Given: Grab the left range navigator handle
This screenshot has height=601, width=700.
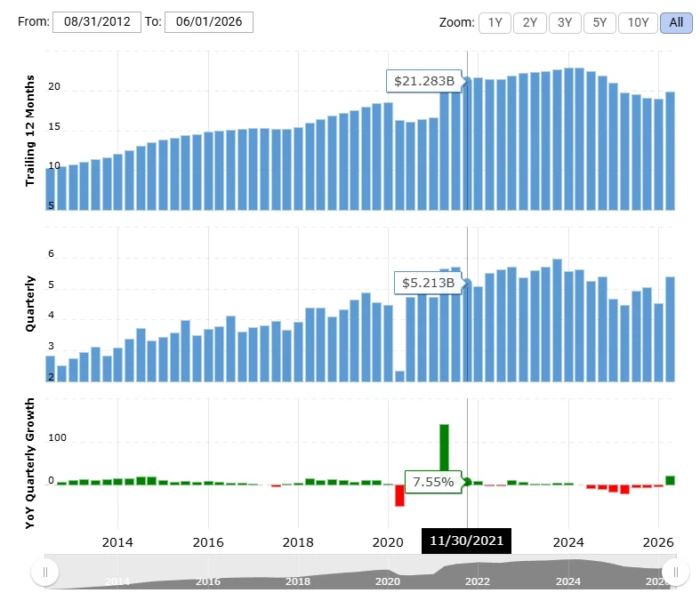Looking at the screenshot, I should click(x=44, y=572).
